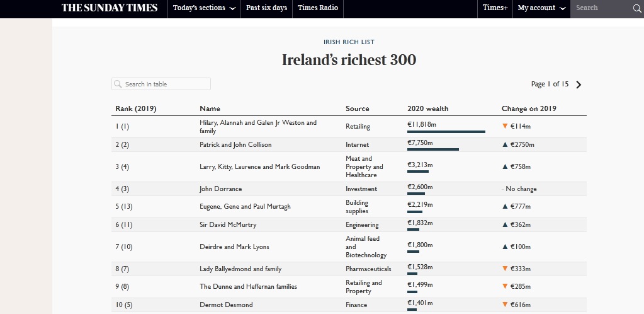Screen dimensions: 644x314
Task: Click the wealth bar under €7,750m
Action: pyautogui.click(x=433, y=149)
